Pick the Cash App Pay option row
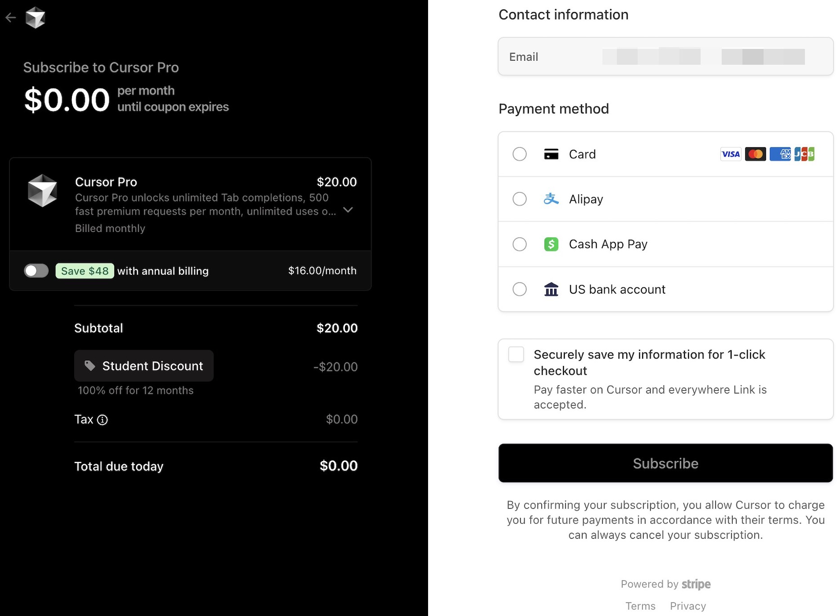 (x=666, y=244)
